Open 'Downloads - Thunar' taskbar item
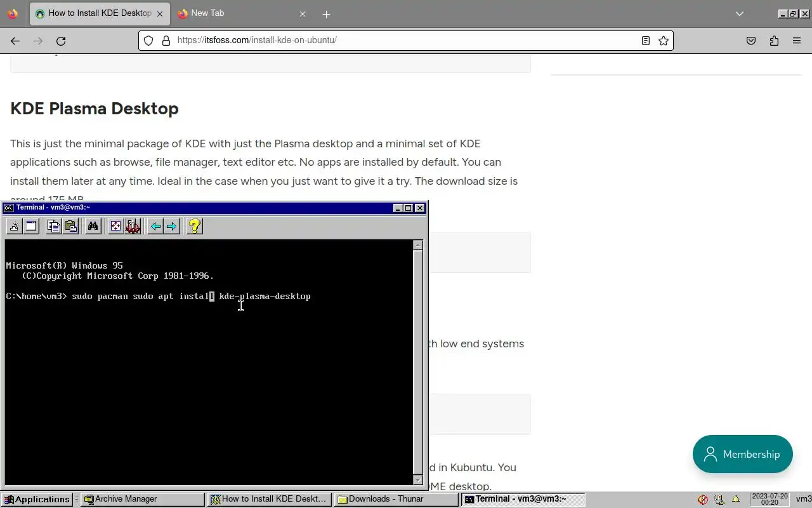 396,499
